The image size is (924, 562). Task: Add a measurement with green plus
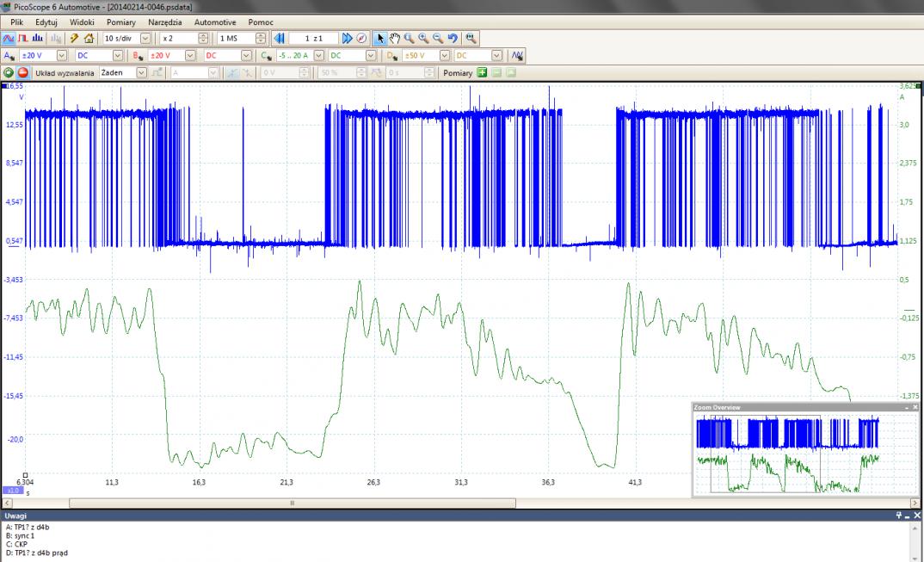pos(482,73)
